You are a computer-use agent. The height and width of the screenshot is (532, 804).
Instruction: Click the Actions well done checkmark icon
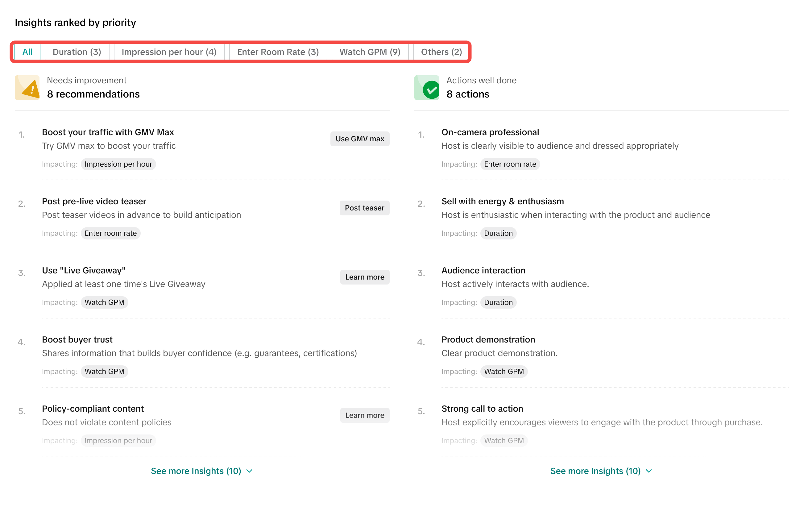[426, 88]
